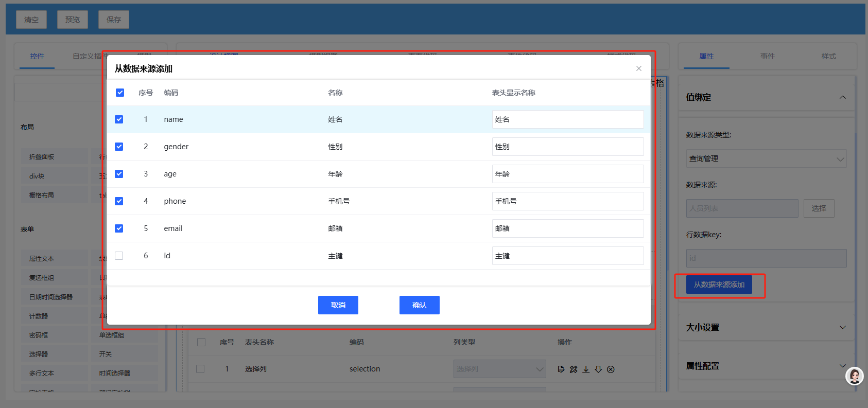The width and height of the screenshot is (868, 408).
Task: Collapse the 值绑定 section
Action: [842, 97]
